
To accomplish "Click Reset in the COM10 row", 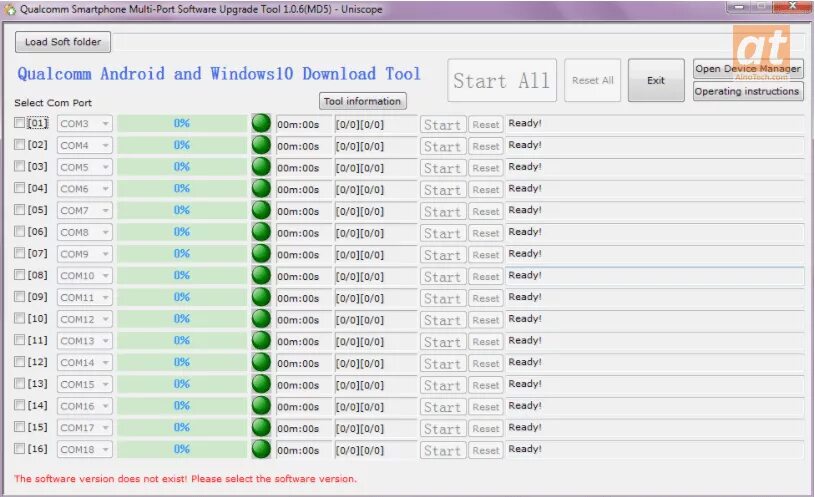I will tap(486, 277).
